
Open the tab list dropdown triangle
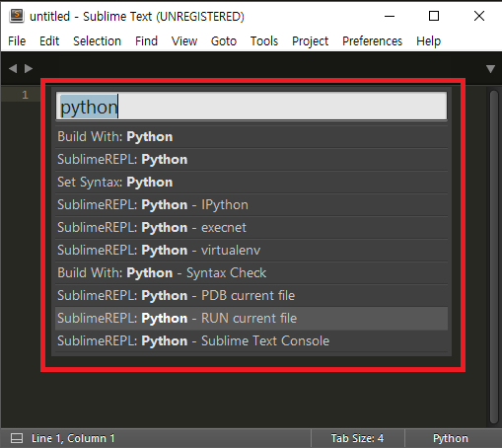coord(490,69)
